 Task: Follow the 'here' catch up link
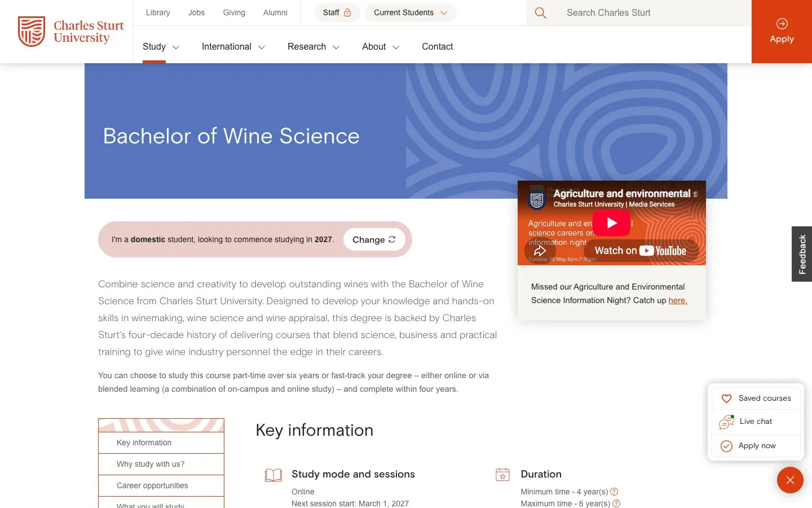click(678, 300)
